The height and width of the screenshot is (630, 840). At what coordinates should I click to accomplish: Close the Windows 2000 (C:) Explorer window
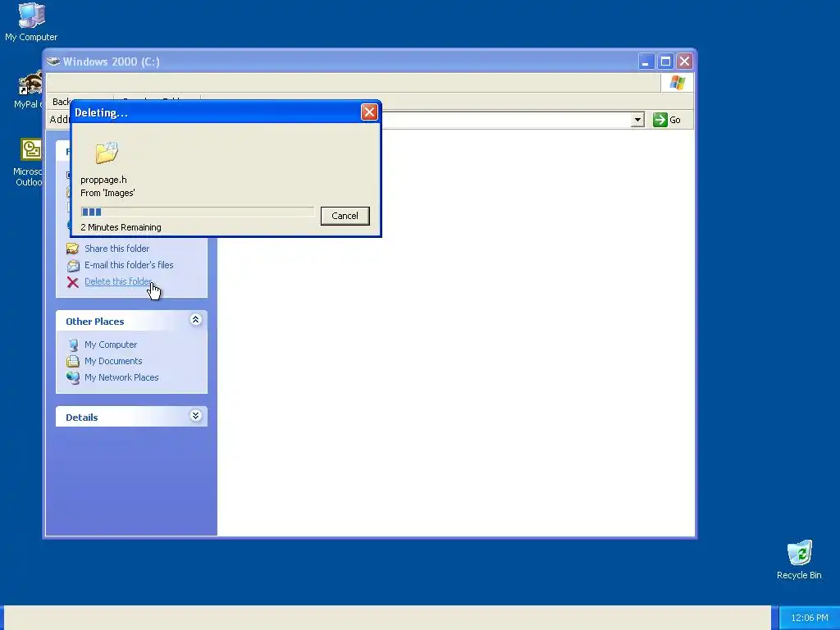click(684, 62)
